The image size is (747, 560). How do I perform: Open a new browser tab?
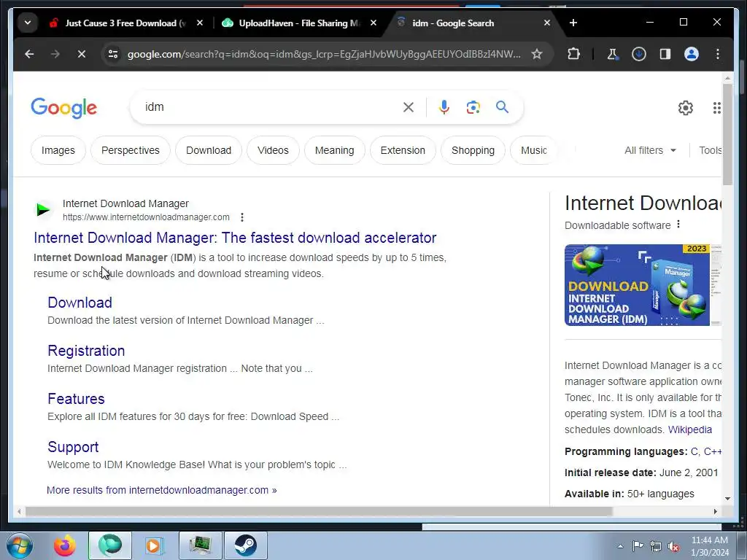click(x=573, y=23)
